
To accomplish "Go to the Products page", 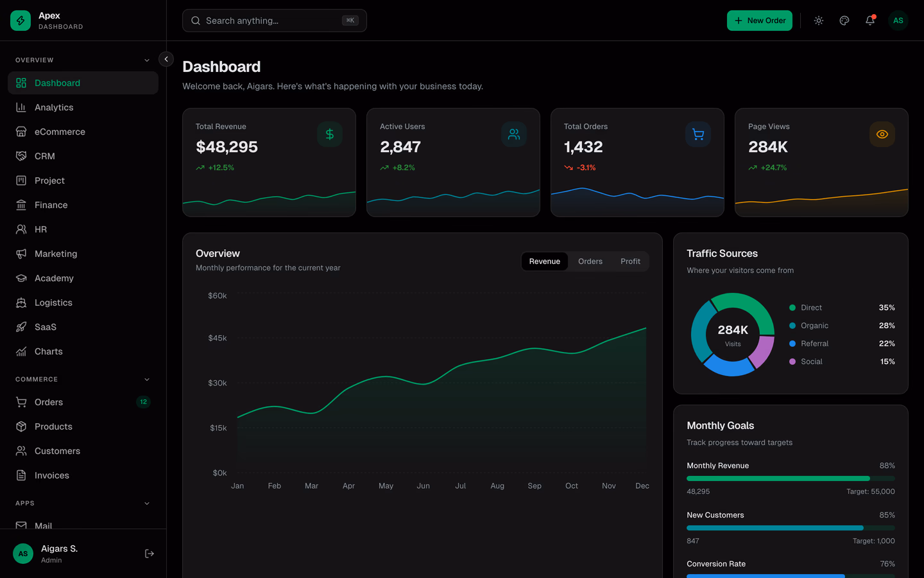I will click(x=83, y=426).
